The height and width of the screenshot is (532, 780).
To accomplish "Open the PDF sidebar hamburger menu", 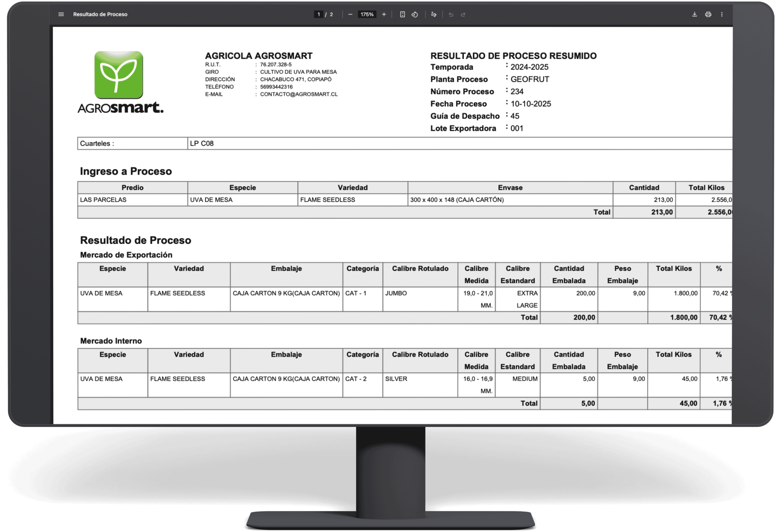I will coord(61,14).
